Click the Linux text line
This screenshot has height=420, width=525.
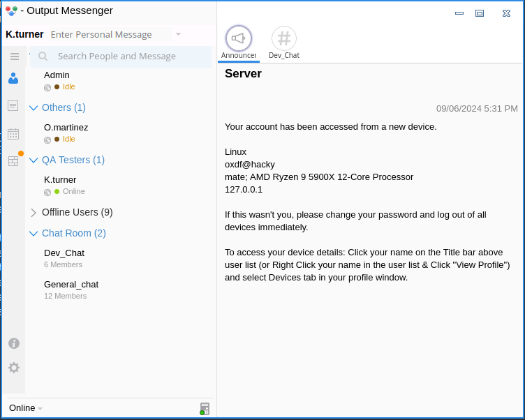click(x=235, y=152)
